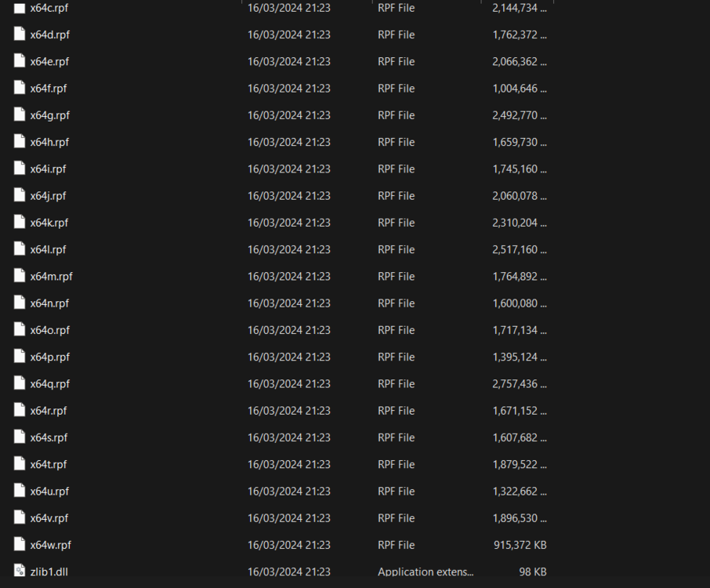
Task: Click the Application extension type label
Action: 426,572
